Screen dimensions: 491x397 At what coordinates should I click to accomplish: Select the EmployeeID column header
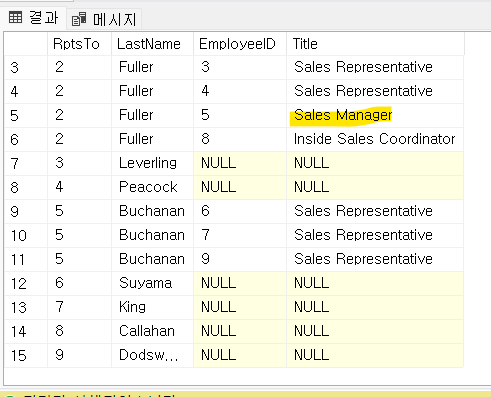(240, 44)
